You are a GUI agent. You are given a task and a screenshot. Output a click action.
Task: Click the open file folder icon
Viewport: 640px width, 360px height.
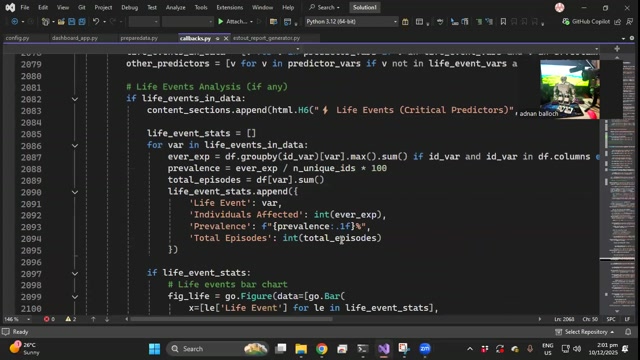pos(61,22)
